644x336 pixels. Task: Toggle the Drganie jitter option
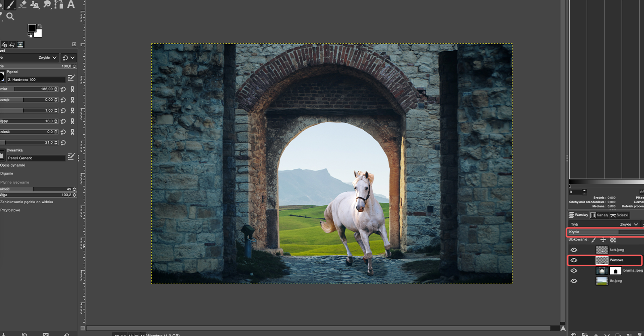pyautogui.click(x=7, y=174)
